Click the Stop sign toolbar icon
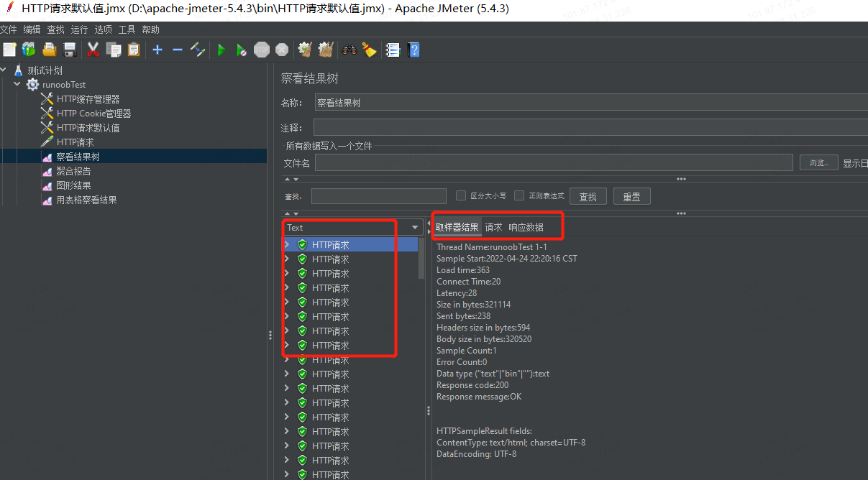Image resolution: width=868 pixels, height=480 pixels. pyautogui.click(x=262, y=50)
